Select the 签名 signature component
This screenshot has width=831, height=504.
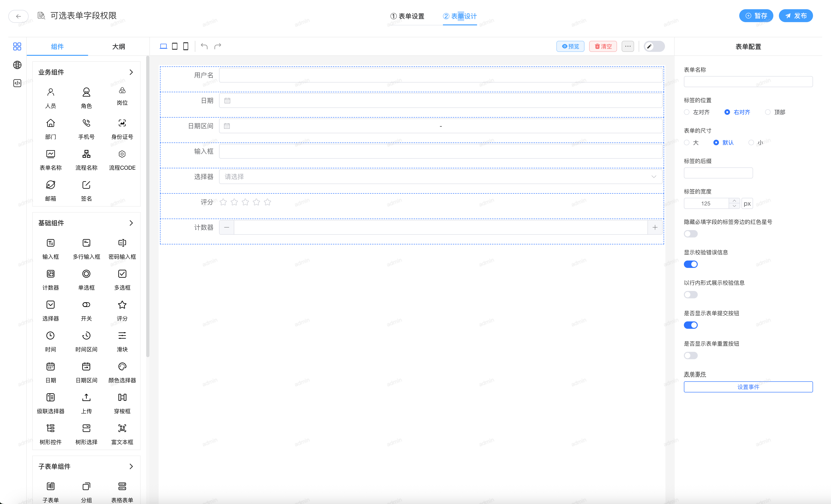pyautogui.click(x=86, y=185)
